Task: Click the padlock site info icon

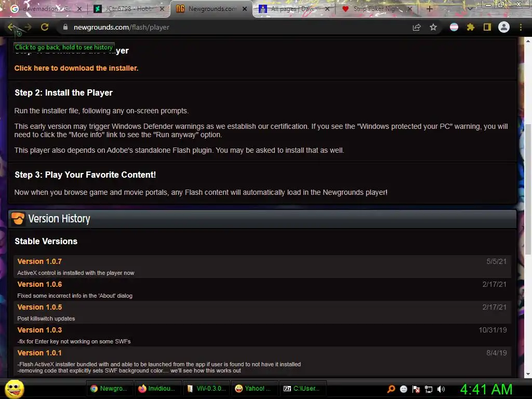Action: (x=65, y=27)
